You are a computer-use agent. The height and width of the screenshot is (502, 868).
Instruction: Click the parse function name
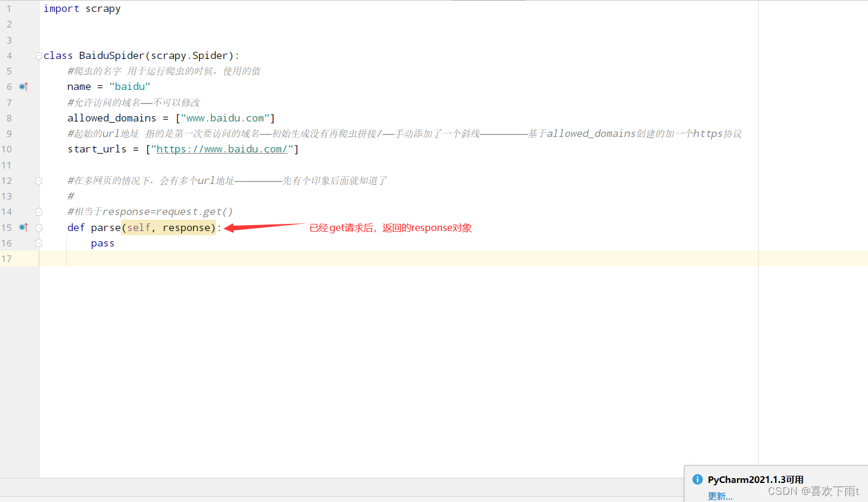click(106, 227)
